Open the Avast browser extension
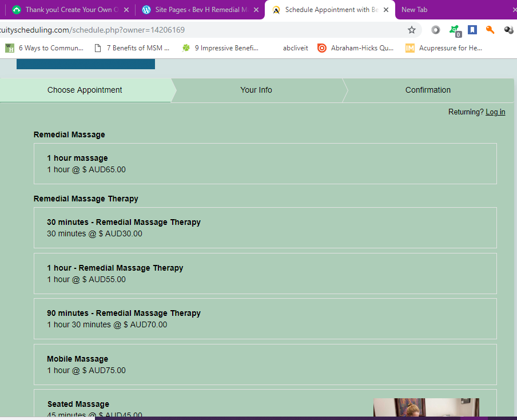Image resolution: width=517 pixels, height=420 pixels. 455,30
